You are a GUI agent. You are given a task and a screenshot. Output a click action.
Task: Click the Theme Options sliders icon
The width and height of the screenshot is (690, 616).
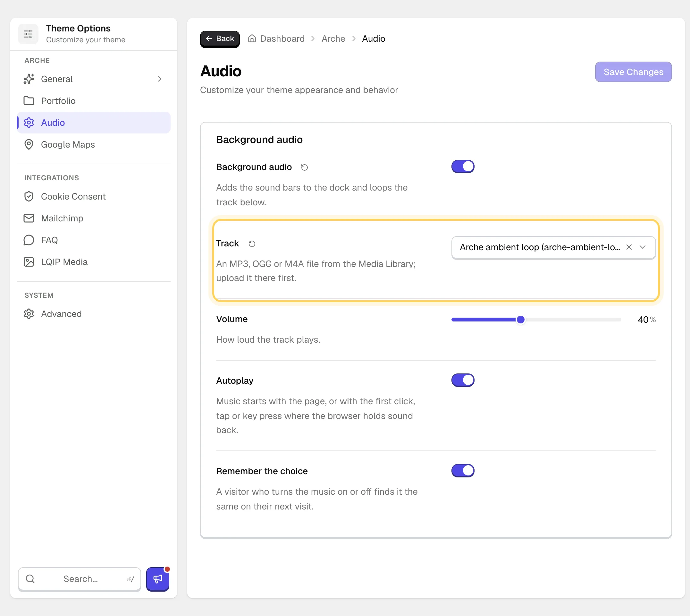(29, 34)
